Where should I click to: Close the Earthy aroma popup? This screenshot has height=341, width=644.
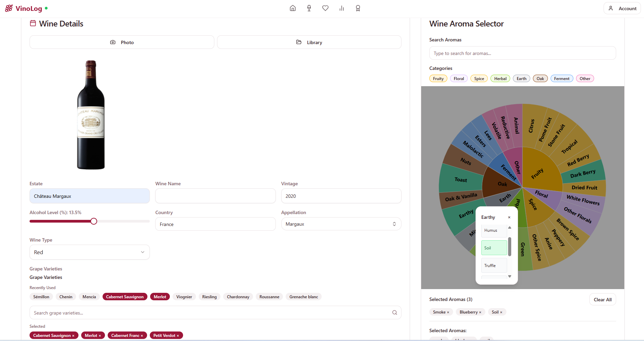[509, 217]
